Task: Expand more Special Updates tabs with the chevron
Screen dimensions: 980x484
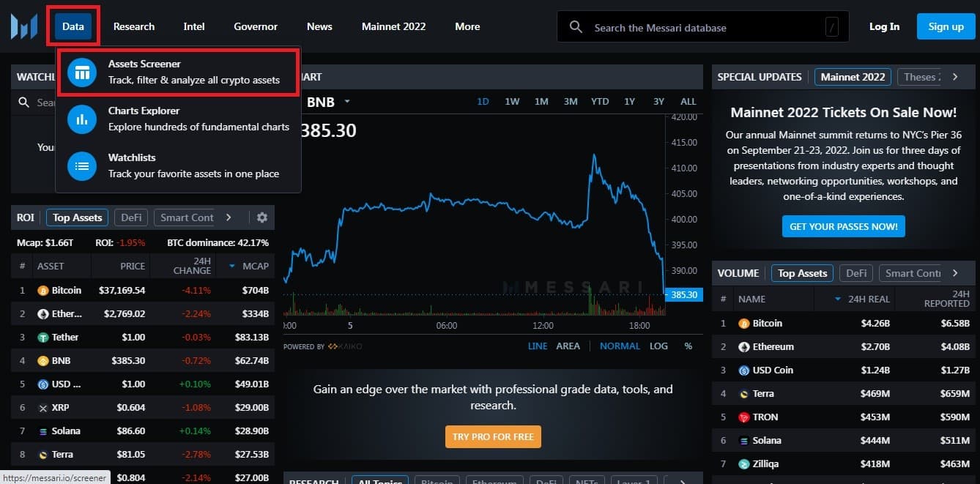Action: (x=955, y=77)
